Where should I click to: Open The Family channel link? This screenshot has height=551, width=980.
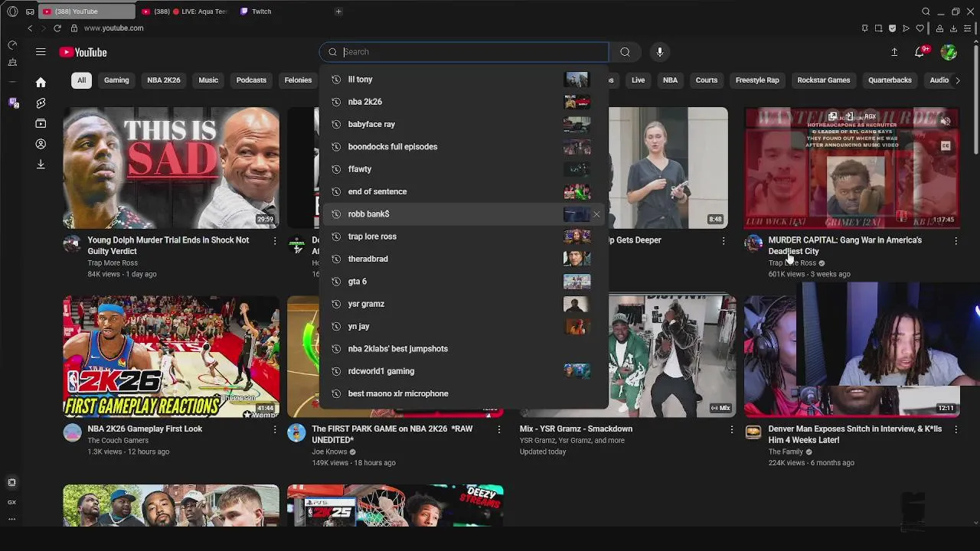coord(786,452)
